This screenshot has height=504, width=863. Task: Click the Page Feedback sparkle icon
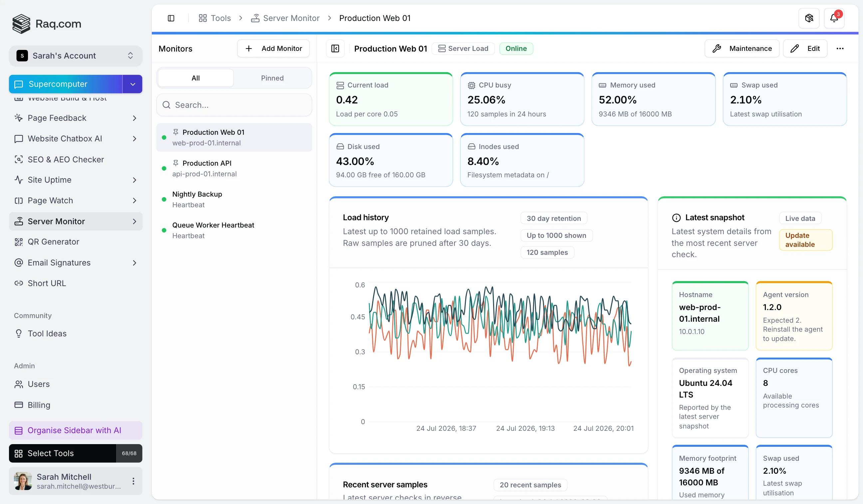click(19, 118)
